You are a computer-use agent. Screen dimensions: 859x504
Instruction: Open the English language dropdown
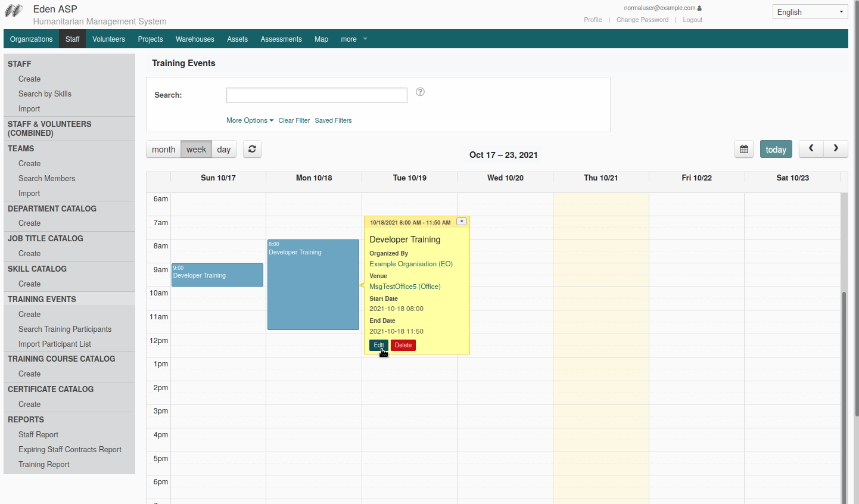810,12
